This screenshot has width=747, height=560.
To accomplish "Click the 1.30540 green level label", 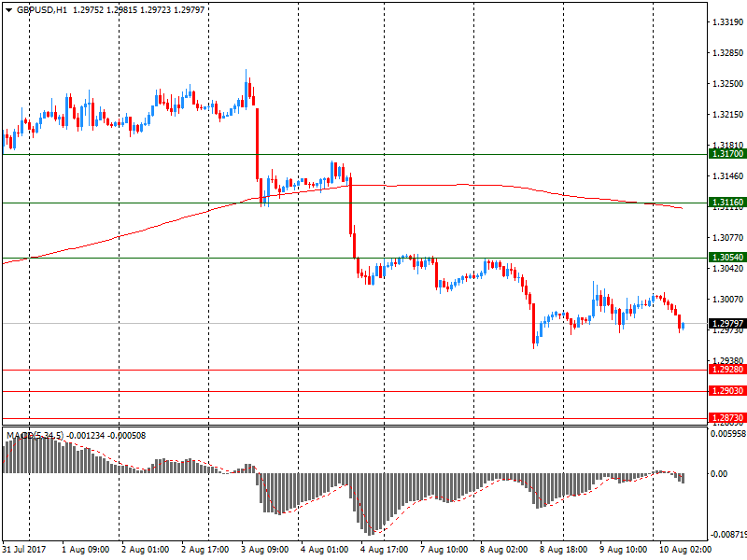I will [727, 258].
